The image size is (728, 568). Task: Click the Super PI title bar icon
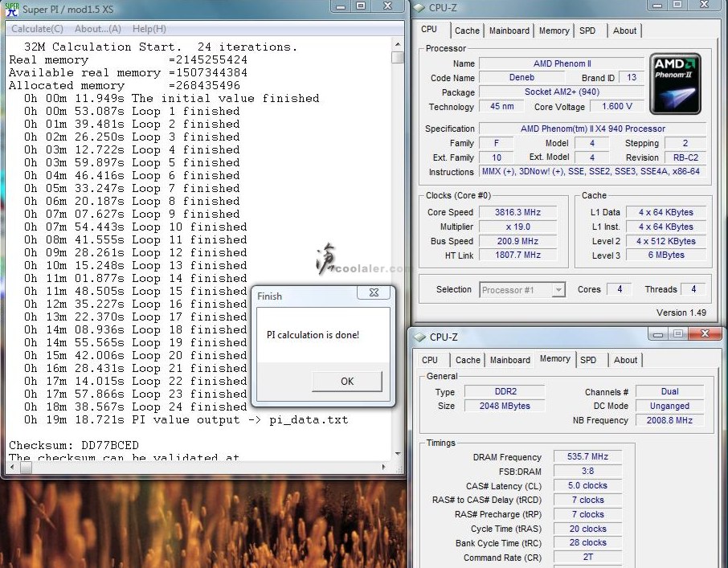tap(11, 9)
